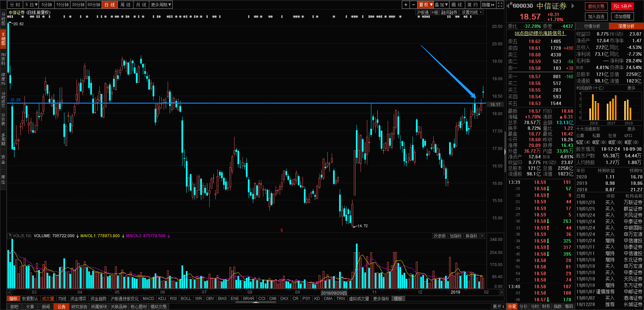Screen dimensions: 644x310
Task: Jump chart timeline to earliest with double-left arrow
Action: pos(9,292)
